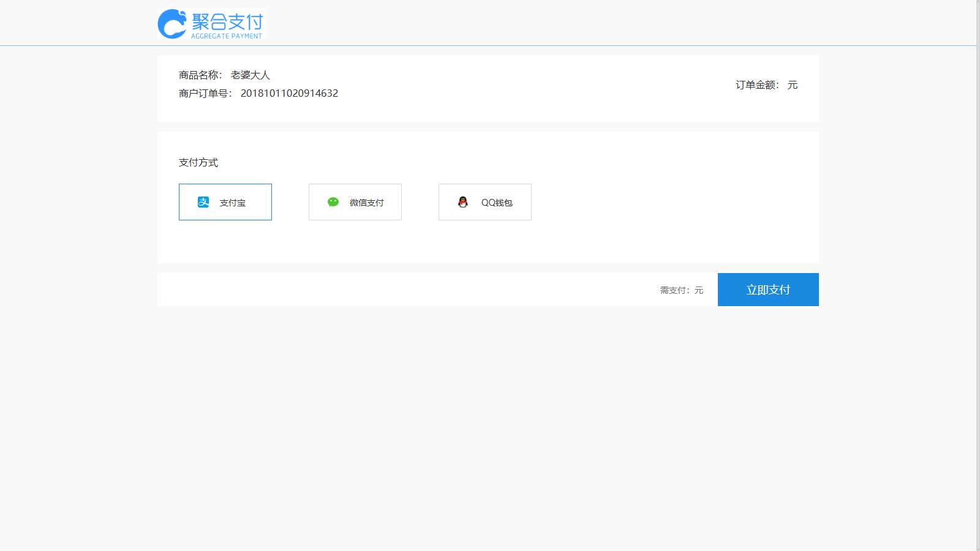Click the 元 unit beside 订单金额

[793, 85]
